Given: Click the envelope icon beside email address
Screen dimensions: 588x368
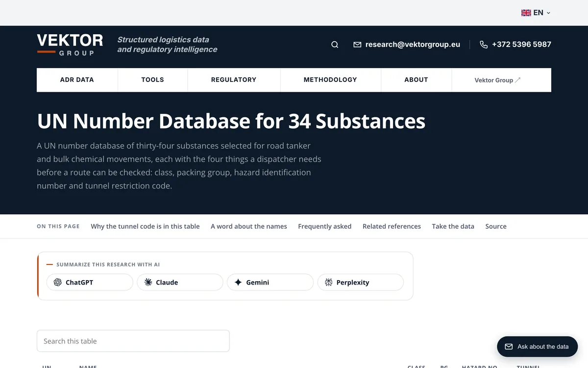Looking at the screenshot, I should [357, 45].
